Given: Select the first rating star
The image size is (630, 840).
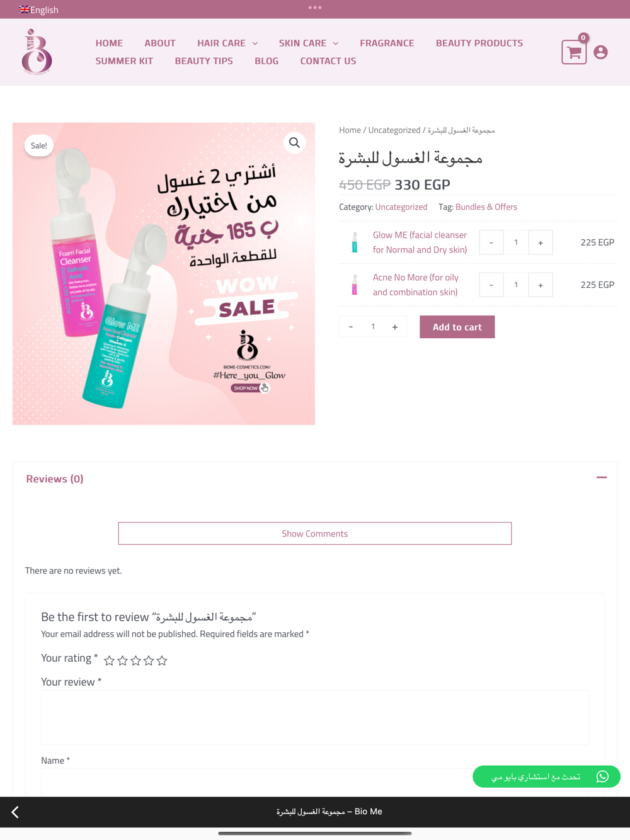Looking at the screenshot, I should pos(109,661).
